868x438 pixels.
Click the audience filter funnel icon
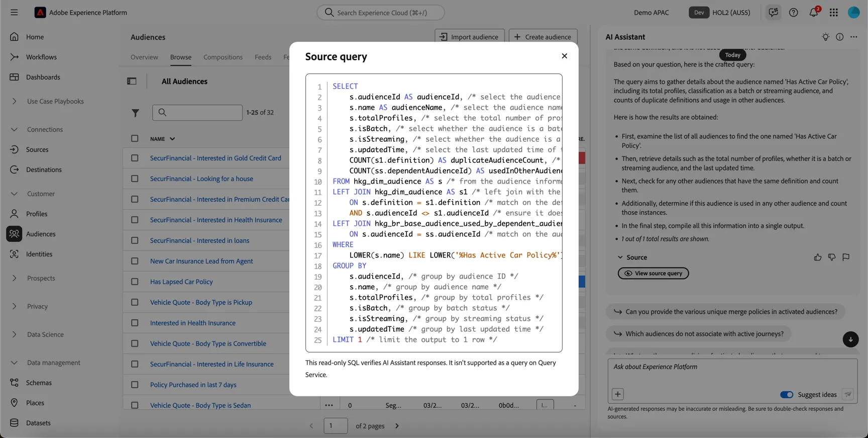pos(135,113)
